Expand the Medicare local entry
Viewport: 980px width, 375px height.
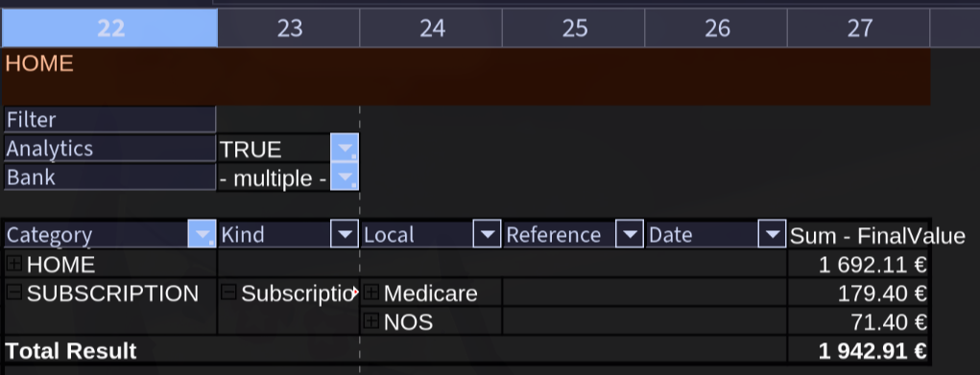click(x=371, y=292)
